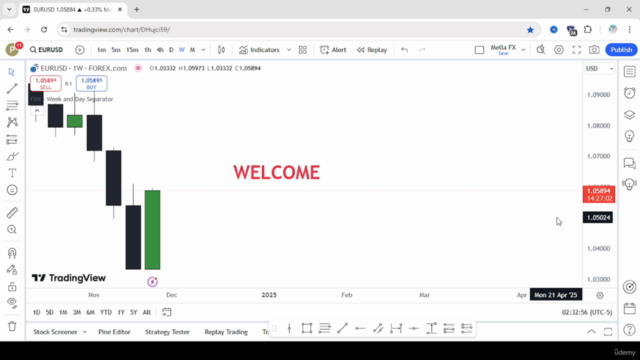Open the go to date calendar icon
Image resolution: width=640 pixels, height=360 pixels.
pos(167,312)
